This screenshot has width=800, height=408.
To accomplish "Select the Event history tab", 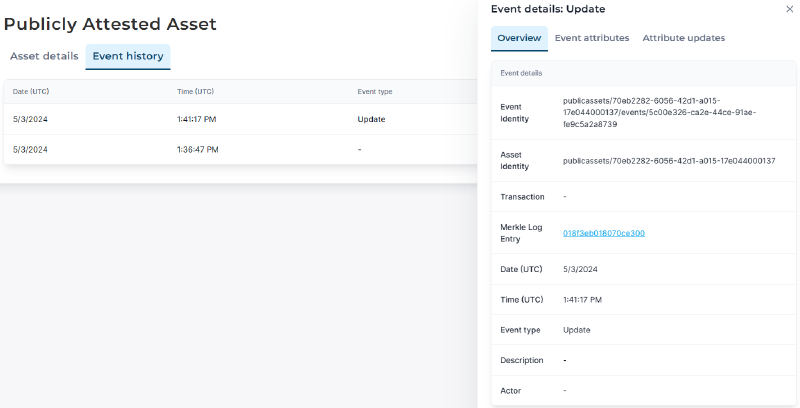I will (128, 56).
